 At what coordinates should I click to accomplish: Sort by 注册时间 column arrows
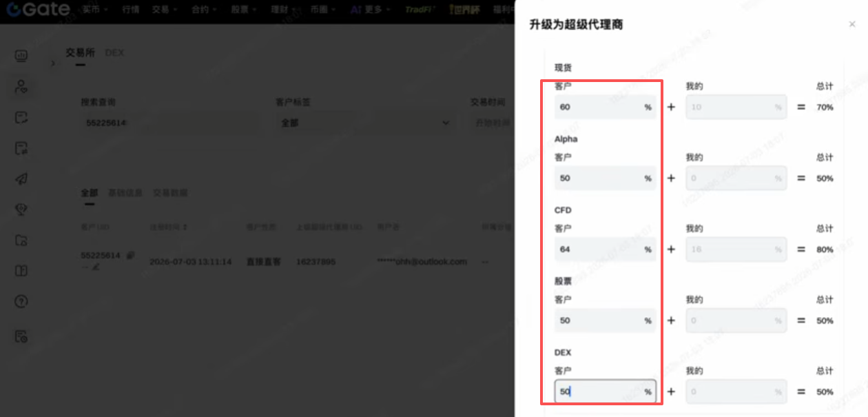click(x=185, y=227)
